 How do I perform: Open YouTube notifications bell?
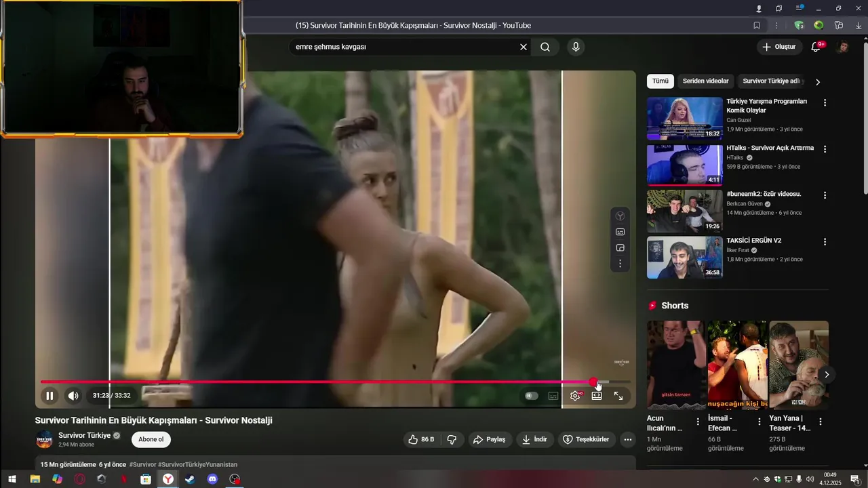[x=817, y=47]
